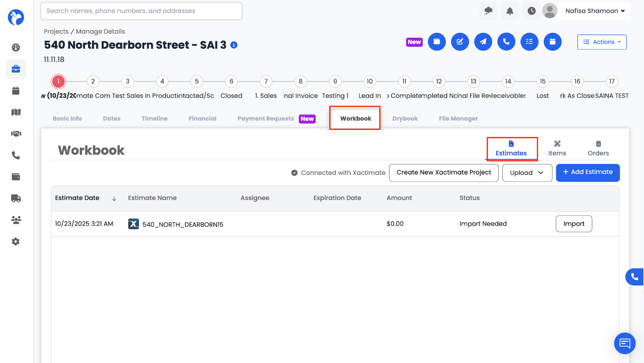Switch to the Payment Requests tab

pos(266,118)
